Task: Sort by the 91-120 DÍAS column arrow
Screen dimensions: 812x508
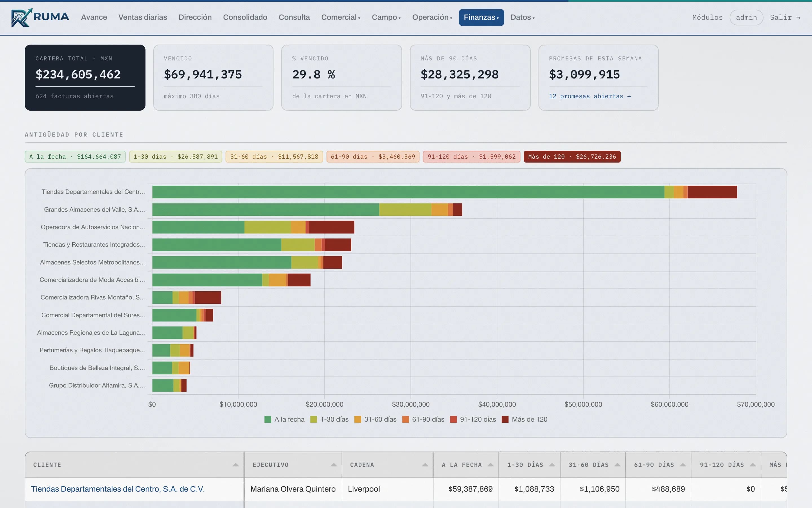Action: click(x=753, y=465)
